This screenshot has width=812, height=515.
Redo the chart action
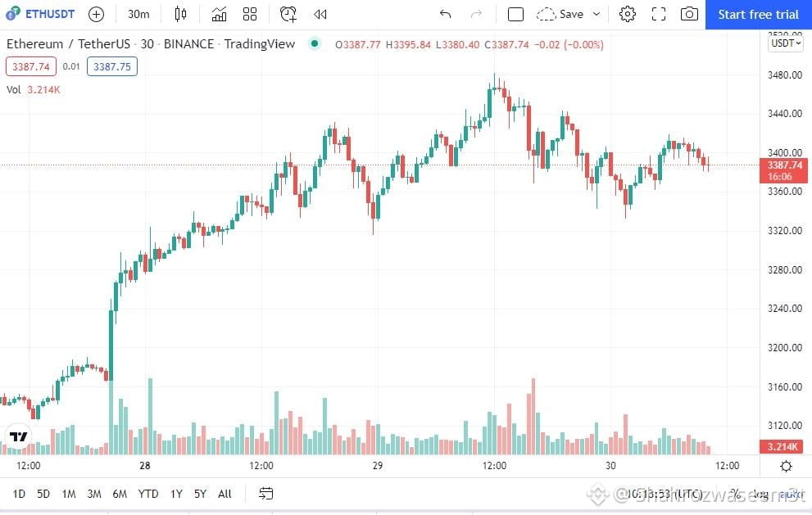coord(476,14)
